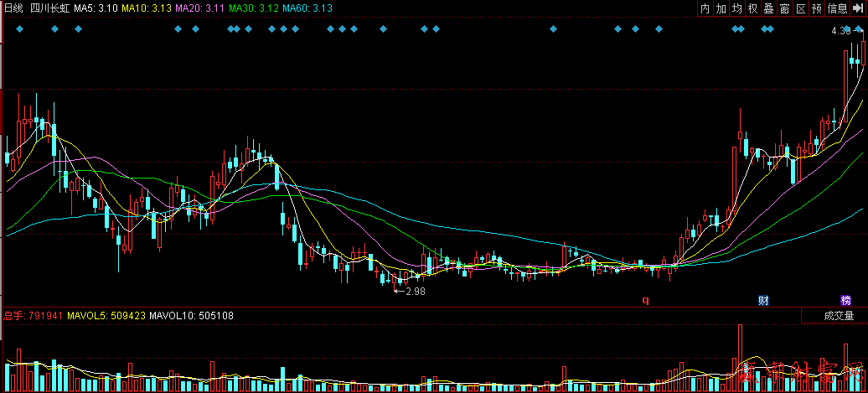This screenshot has height=393, width=868.
Task: Open the 窗 window layout option
Action: click(785, 8)
